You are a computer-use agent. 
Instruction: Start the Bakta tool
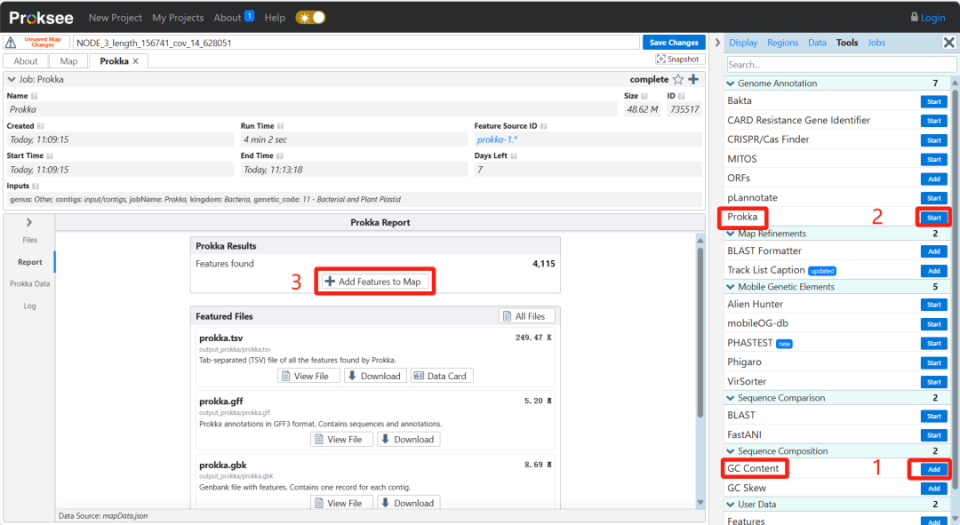pyautogui.click(x=934, y=102)
